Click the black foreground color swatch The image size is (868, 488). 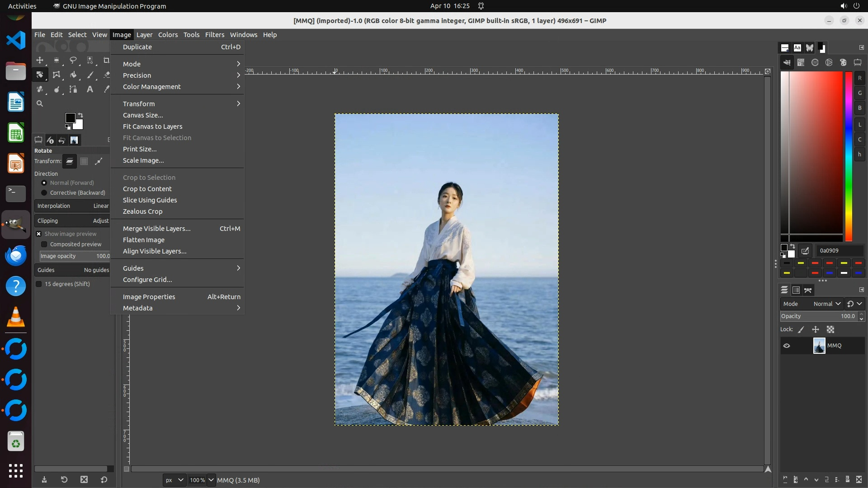pyautogui.click(x=70, y=118)
